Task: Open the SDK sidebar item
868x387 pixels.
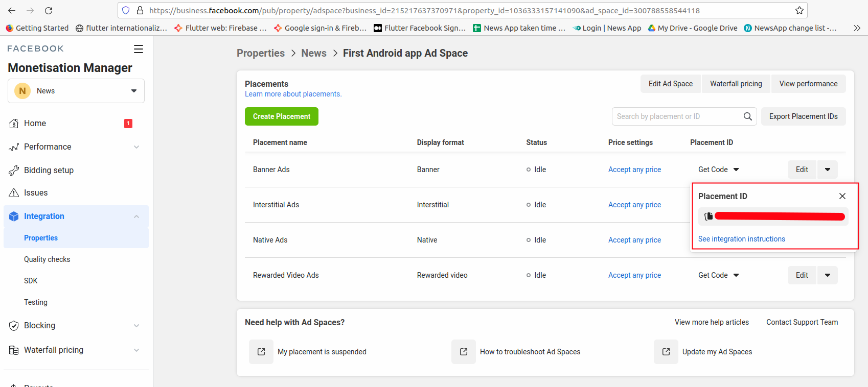Action: 31,281
